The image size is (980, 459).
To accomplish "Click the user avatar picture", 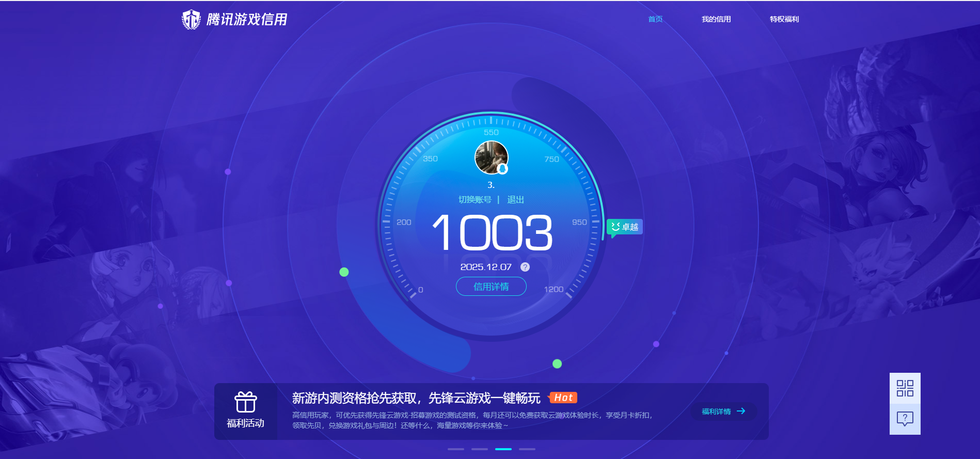I will 491,157.
